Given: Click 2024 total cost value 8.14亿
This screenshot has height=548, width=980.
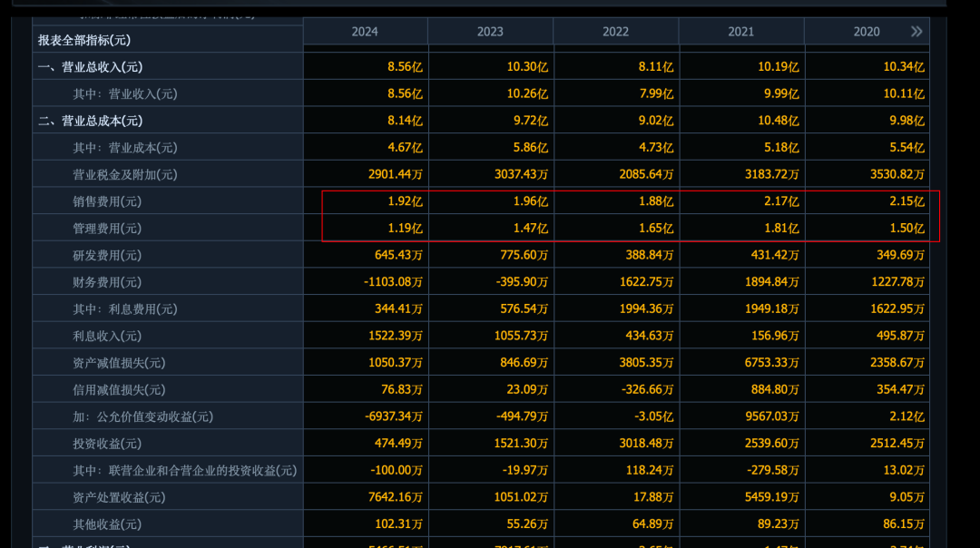Looking at the screenshot, I should [x=405, y=121].
